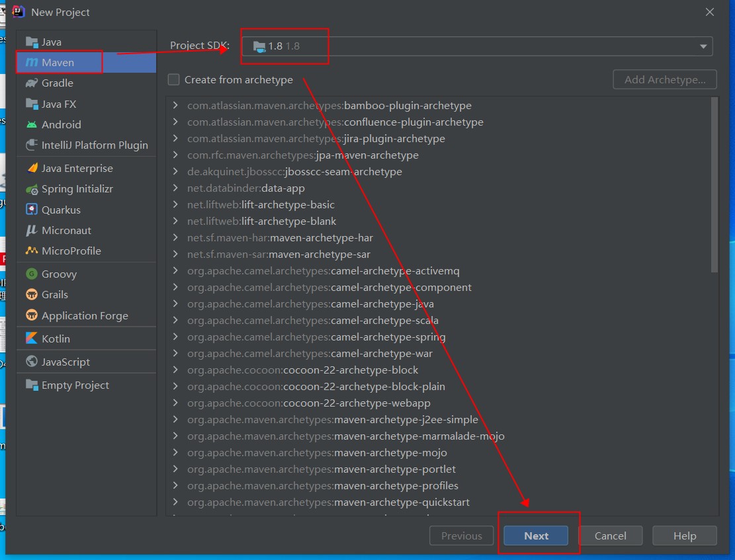
Task: Click the Add Archetype... button
Action: (x=665, y=79)
